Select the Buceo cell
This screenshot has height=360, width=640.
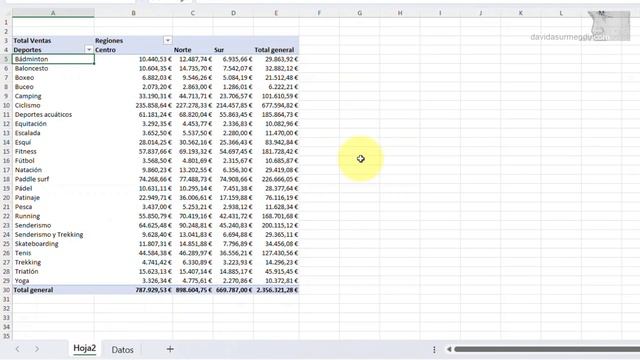53,87
